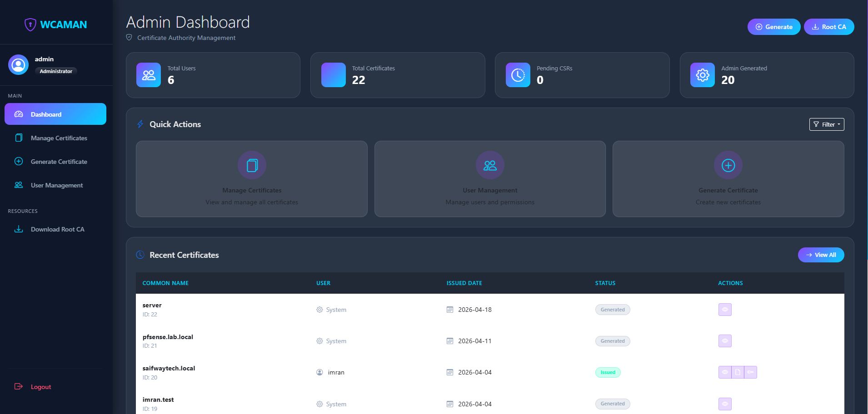Click the Root CA download button
This screenshot has width=868, height=414.
829,27
